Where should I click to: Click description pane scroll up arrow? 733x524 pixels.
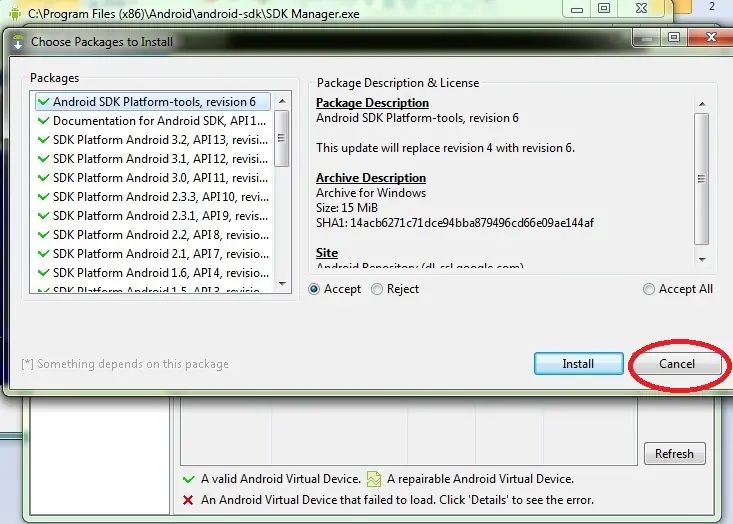click(702, 104)
